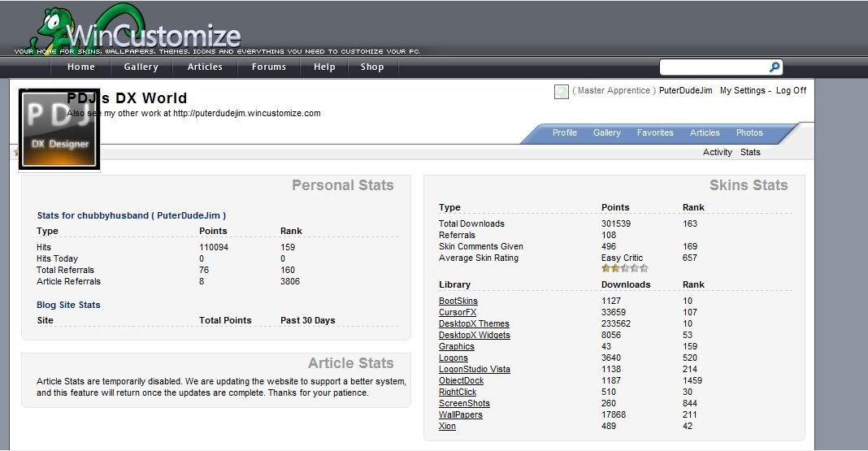The image size is (868, 451).
Task: Switch to the blue Articles profile tab
Action: (705, 132)
